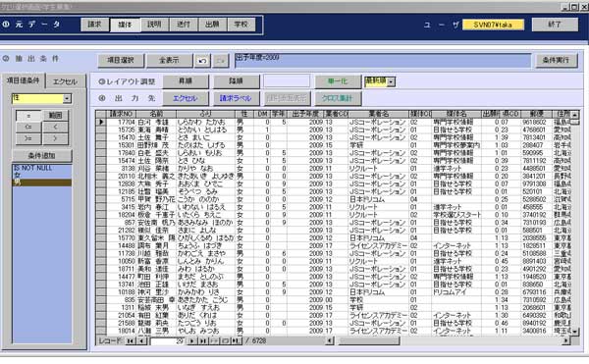The height and width of the screenshot is (364, 589).
Task: Click the horizontal scrollbar thumb of the grid
Action: (x=369, y=340)
